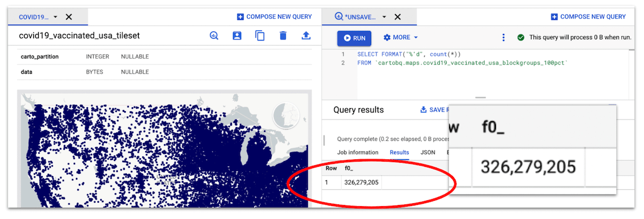Click the 326,279,205 result cell in table
Image resolution: width=644 pixels, height=219 pixels.
[x=361, y=183]
